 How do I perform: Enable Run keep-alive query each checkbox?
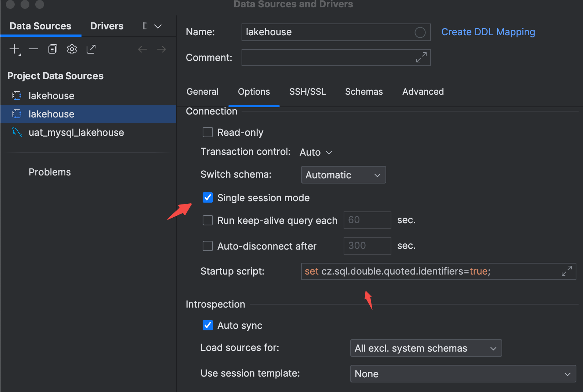click(208, 220)
